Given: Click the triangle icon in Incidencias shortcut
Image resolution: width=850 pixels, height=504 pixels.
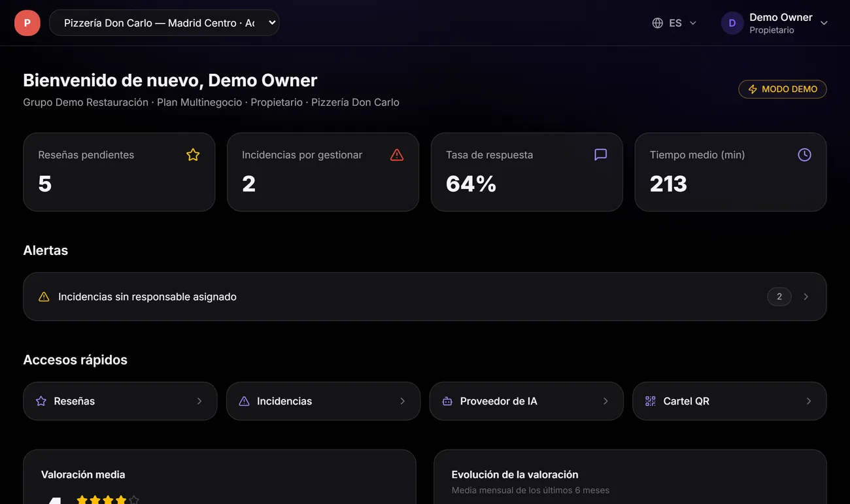Looking at the screenshot, I should click(245, 401).
